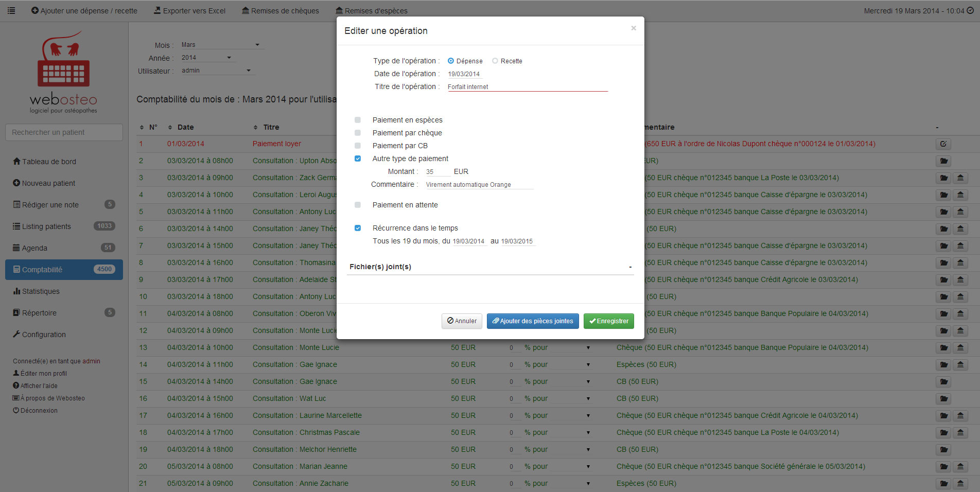
Task: Click bank icon for row number 3
Action: [960, 178]
